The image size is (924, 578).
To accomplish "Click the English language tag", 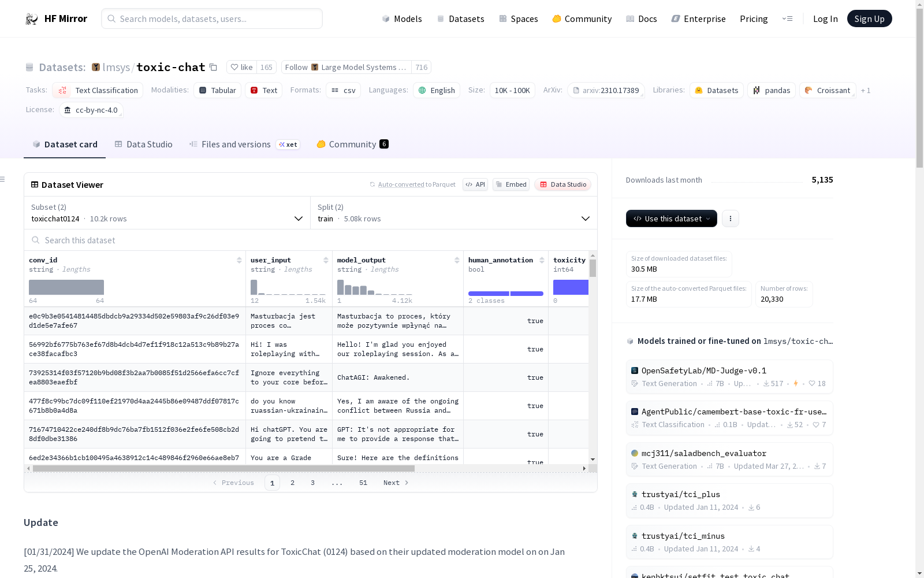I will point(436,90).
